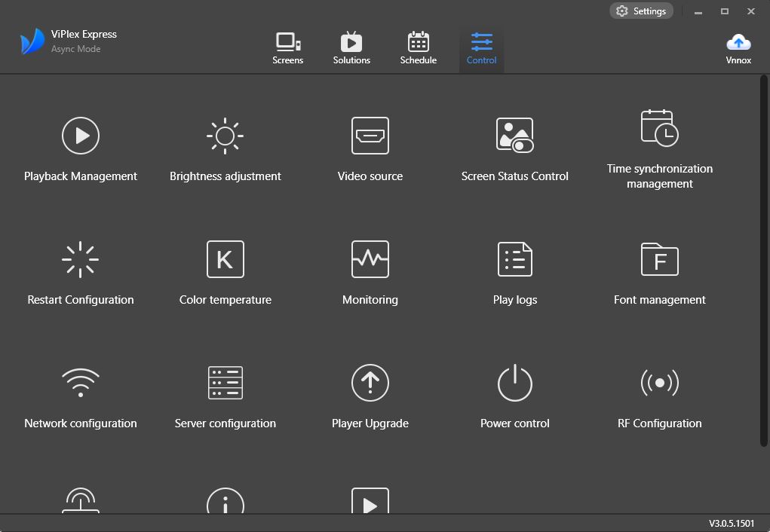The image size is (770, 532).
Task: Open RF Configuration
Action: pyautogui.click(x=659, y=383)
